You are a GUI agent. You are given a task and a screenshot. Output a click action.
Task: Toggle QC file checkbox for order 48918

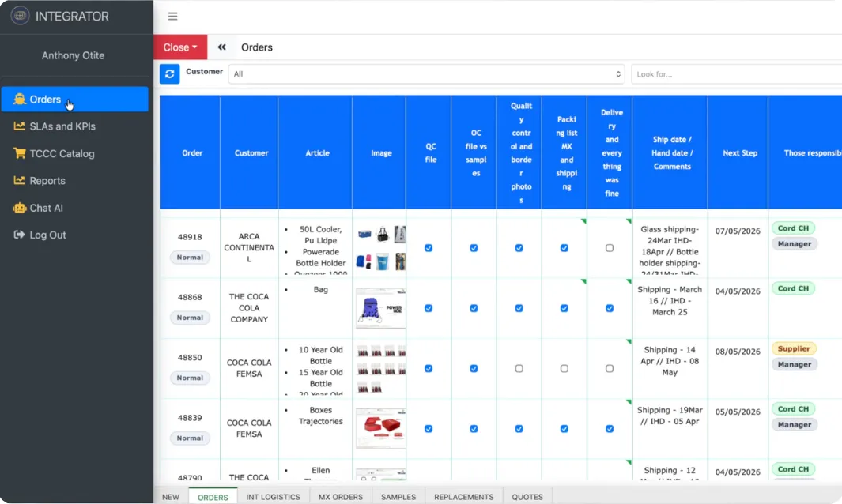[x=429, y=248]
